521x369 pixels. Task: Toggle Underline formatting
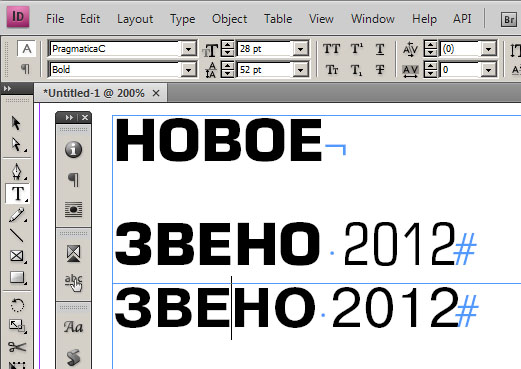click(380, 49)
